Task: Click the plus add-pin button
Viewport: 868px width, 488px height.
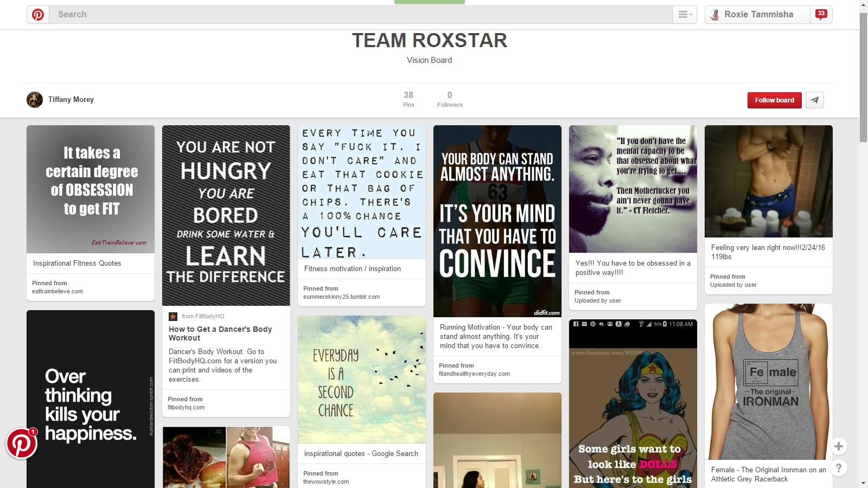Action: click(x=839, y=446)
